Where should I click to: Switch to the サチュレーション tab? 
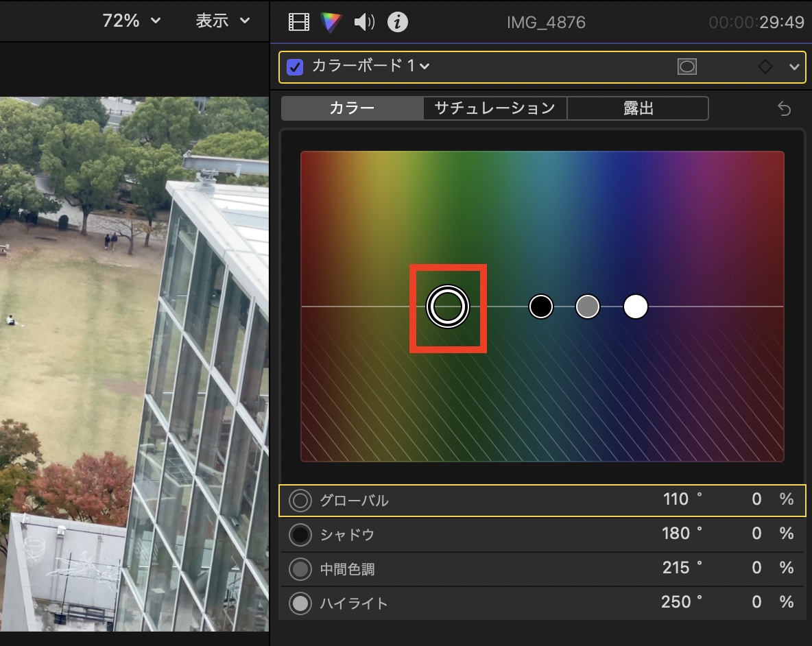[494, 108]
